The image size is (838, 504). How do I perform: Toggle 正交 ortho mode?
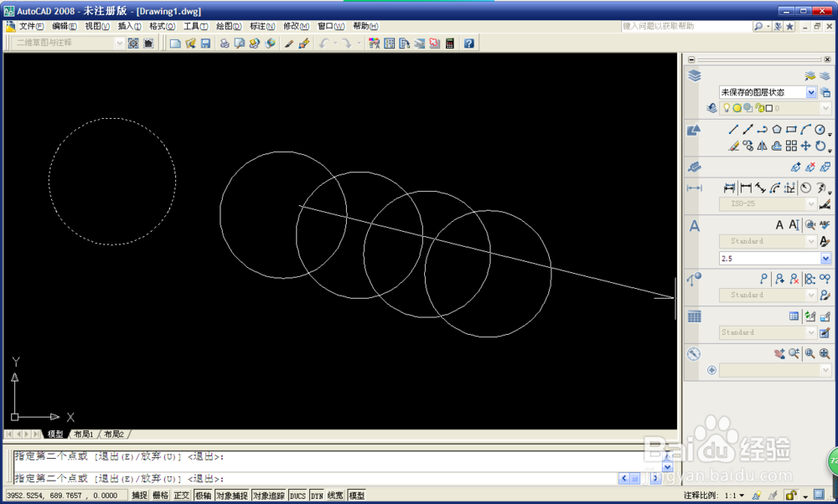(x=182, y=496)
